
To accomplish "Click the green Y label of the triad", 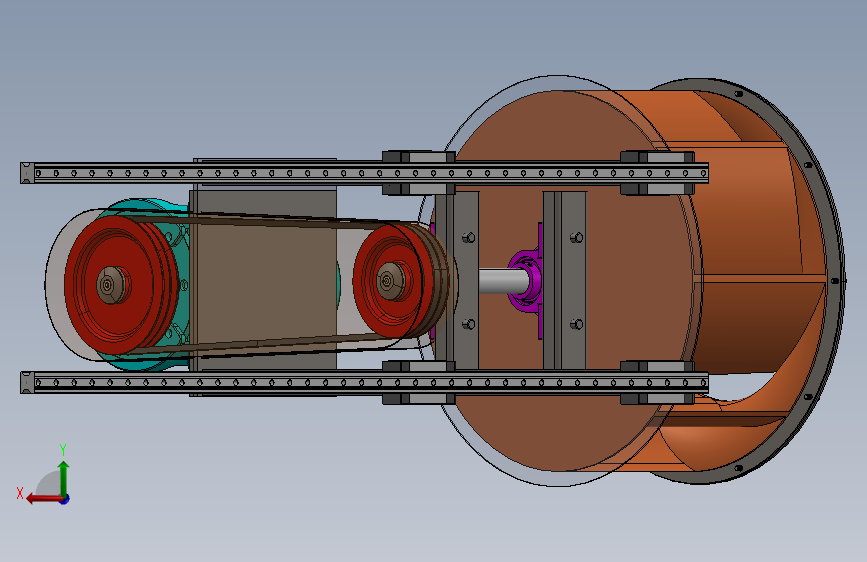I will pos(63,449).
